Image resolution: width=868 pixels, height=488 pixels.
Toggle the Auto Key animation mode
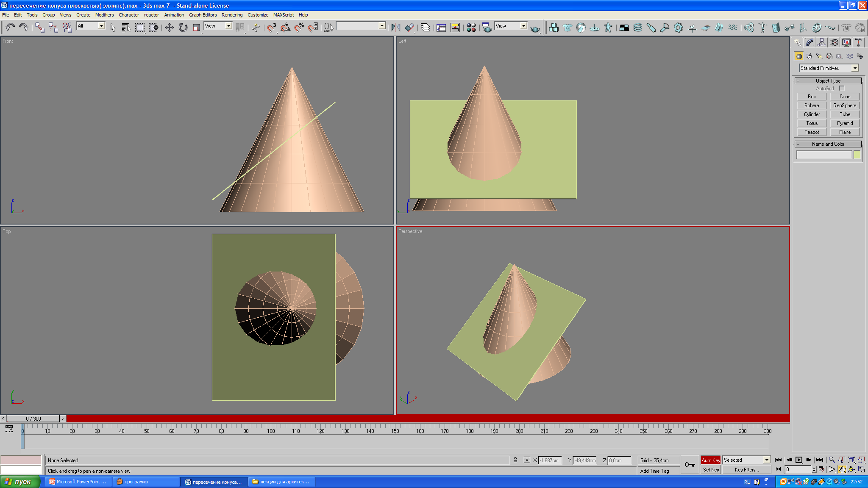point(710,460)
